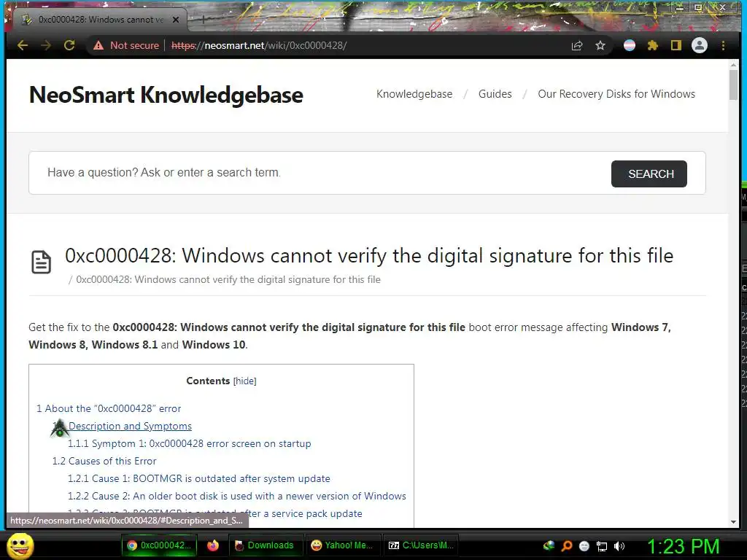Jump to Description and Symptoms section

tap(122, 426)
